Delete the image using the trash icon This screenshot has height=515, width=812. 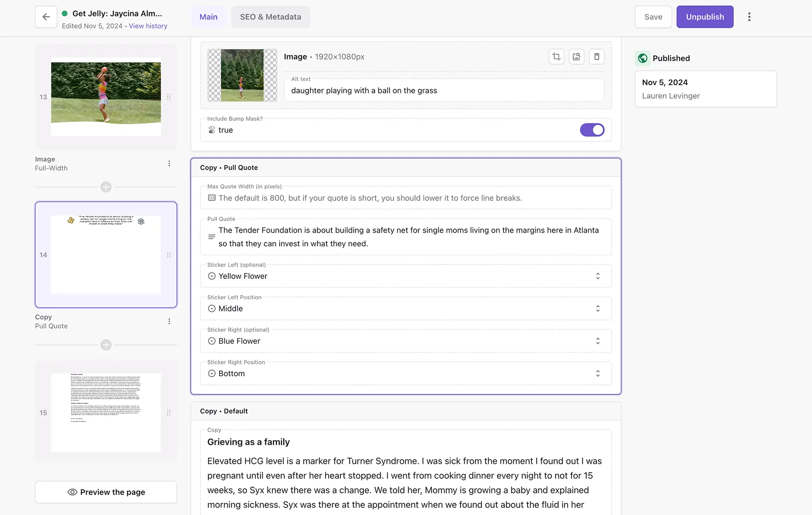[x=597, y=56]
